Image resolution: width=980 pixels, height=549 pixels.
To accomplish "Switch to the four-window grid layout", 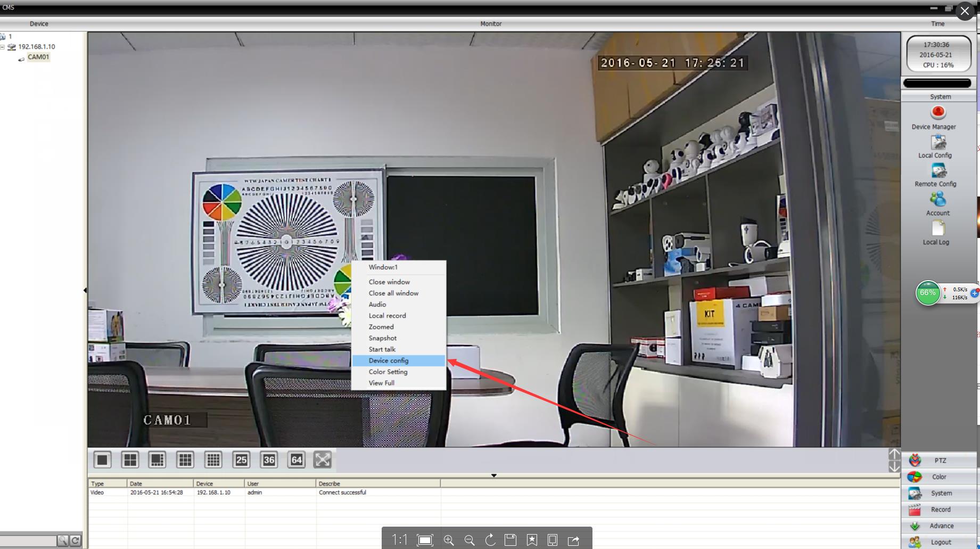I will coord(130,460).
